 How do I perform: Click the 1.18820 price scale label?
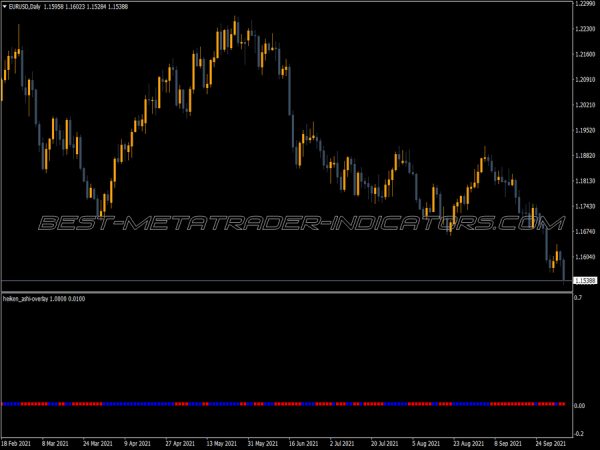585,155
